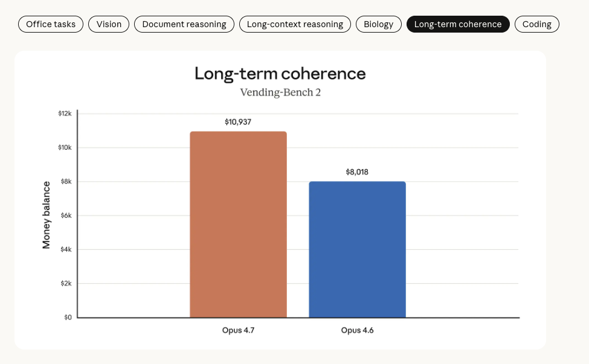The width and height of the screenshot is (589, 364).
Task: Click the Long-term coherence chart title
Action: click(280, 74)
